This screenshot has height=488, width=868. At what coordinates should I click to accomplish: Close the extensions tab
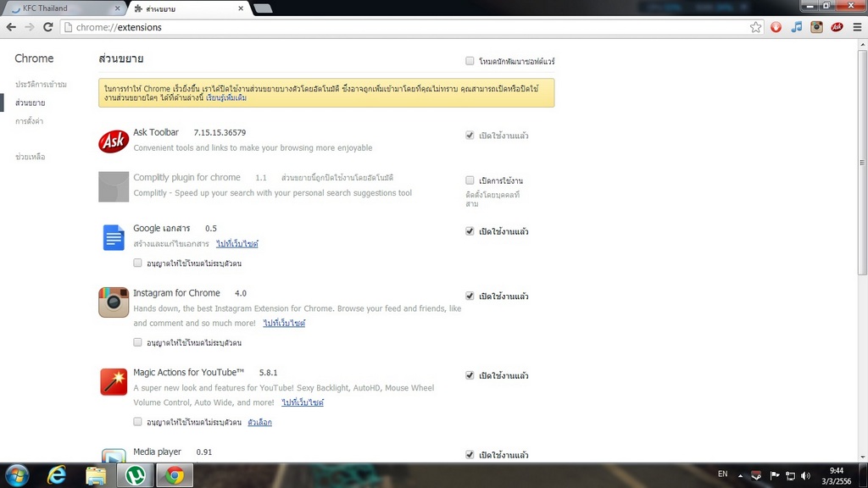tap(241, 8)
